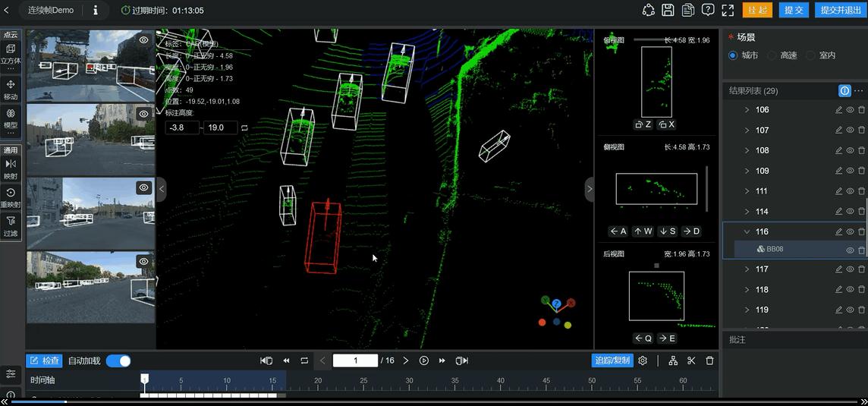Image resolution: width=868 pixels, height=406 pixels.
Task: Nudge box with the W up button
Action: click(643, 231)
